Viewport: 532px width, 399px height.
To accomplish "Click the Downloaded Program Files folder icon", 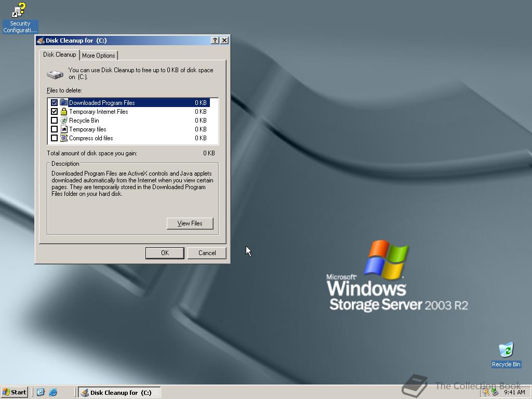I will (63, 102).
